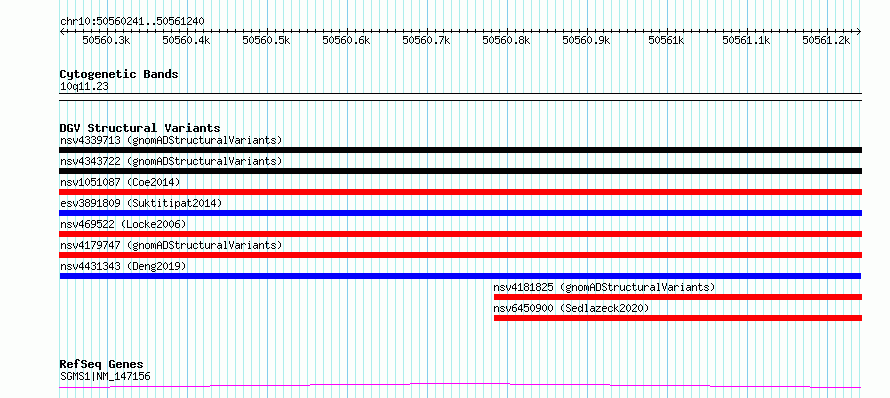This screenshot has width=890, height=398.
Task: Click the 50560.4k ruler tick label
Action: [x=187, y=40]
